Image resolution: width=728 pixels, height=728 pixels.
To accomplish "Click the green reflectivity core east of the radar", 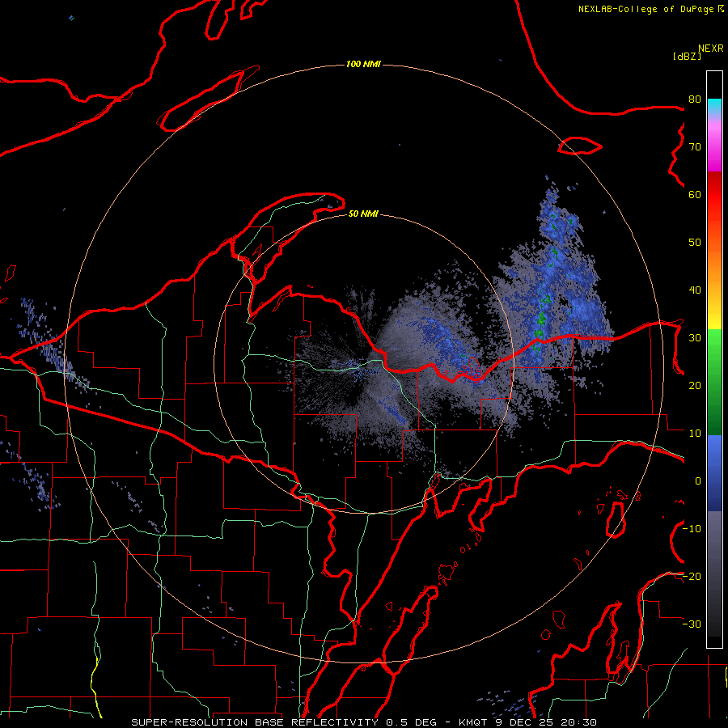I will [x=540, y=320].
